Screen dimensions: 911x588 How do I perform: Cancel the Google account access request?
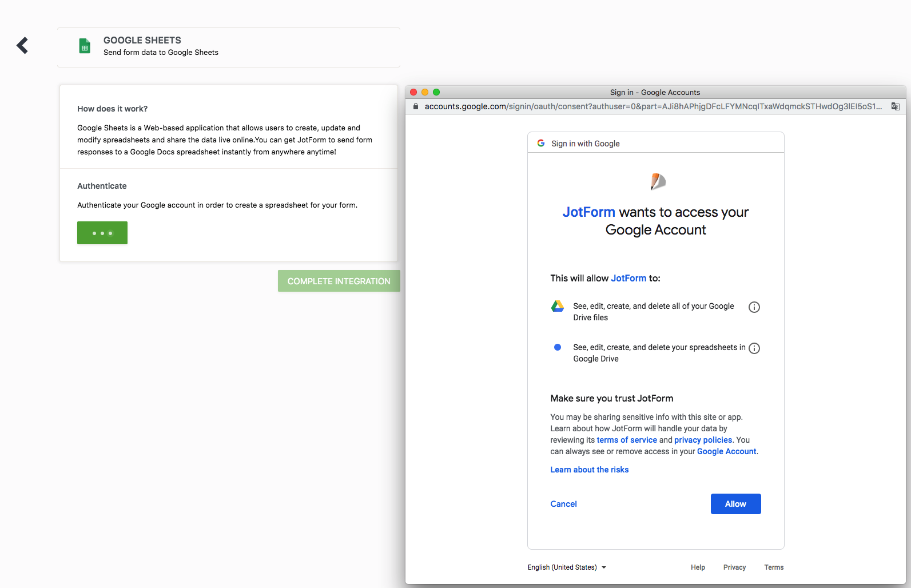click(x=563, y=504)
